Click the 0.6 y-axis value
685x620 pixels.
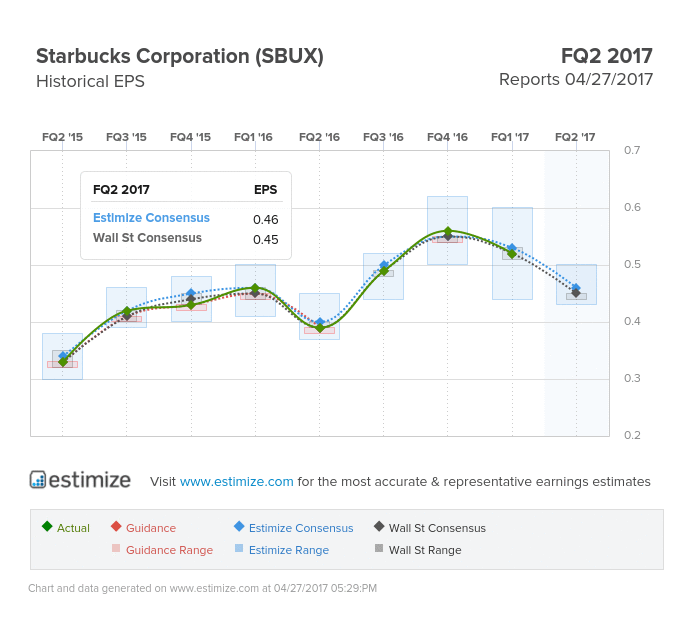tap(632, 207)
